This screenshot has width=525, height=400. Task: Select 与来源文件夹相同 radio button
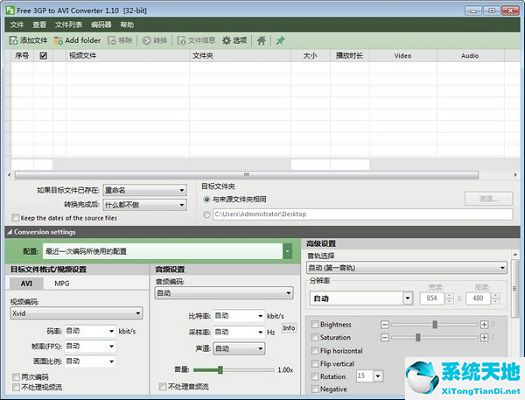tap(207, 199)
